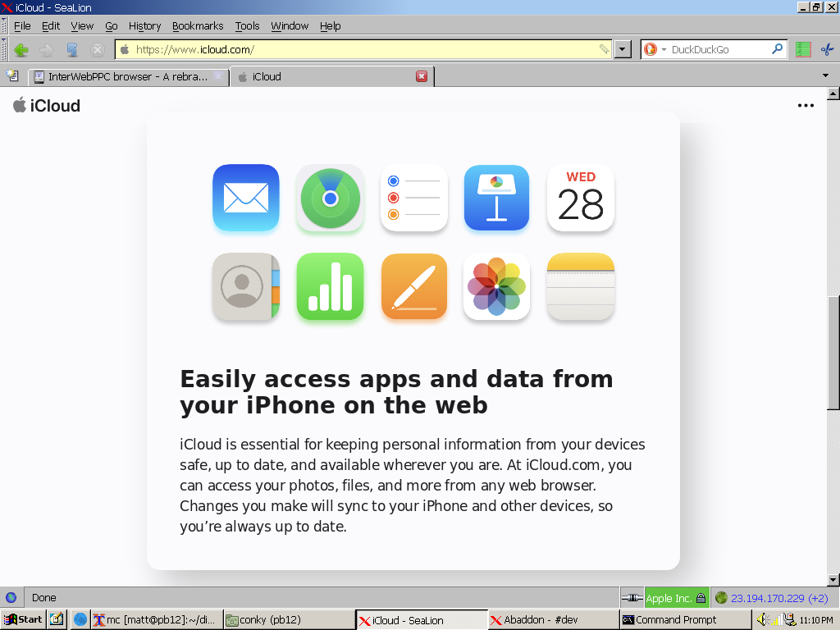Open the Go menu
Image resolution: width=840 pixels, height=630 pixels.
(x=112, y=25)
